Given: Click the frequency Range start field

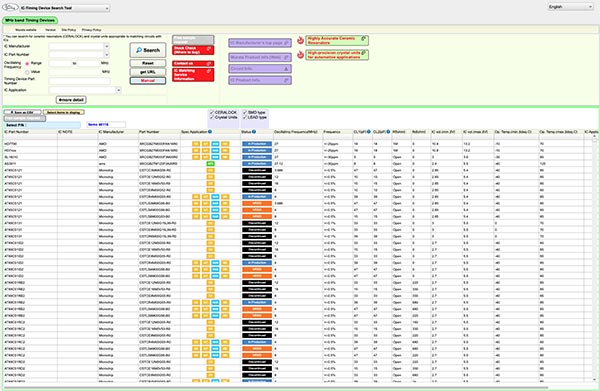Looking at the screenshot, I should tap(60, 64).
